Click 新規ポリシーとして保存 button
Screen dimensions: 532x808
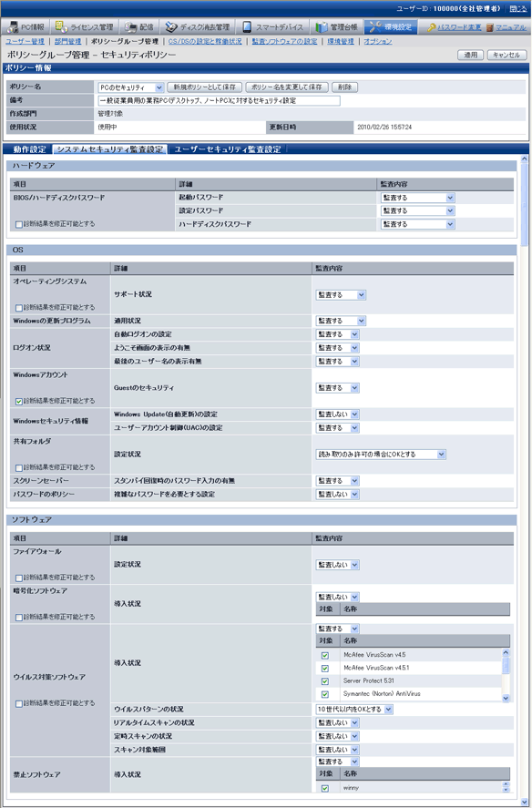click(205, 87)
